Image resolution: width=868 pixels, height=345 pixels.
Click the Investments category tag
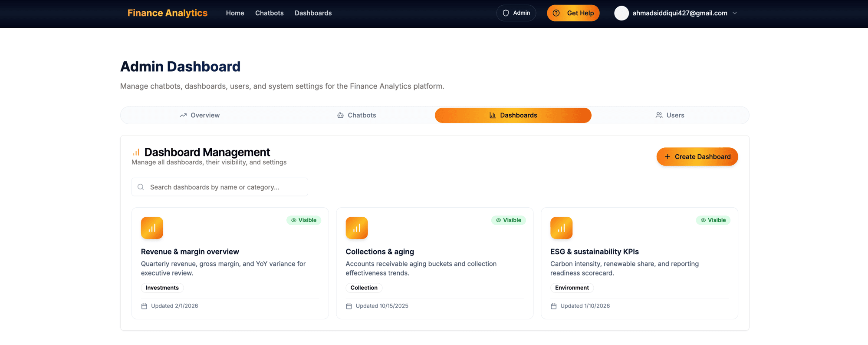[x=162, y=288]
